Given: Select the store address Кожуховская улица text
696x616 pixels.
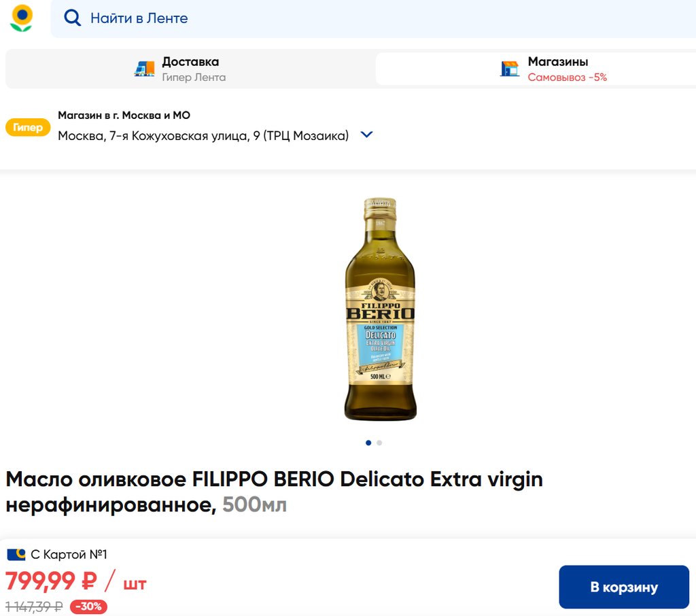Looking at the screenshot, I should tap(203, 135).
